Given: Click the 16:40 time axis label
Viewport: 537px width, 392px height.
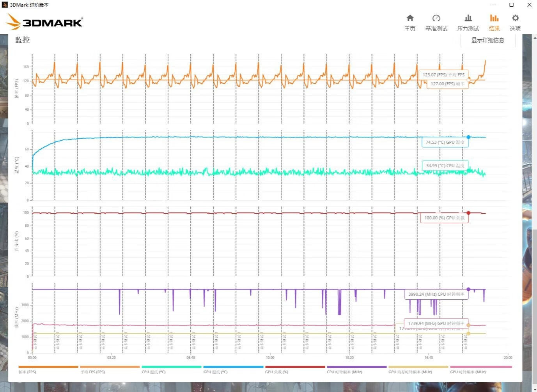Looking at the screenshot, I should [429, 357].
